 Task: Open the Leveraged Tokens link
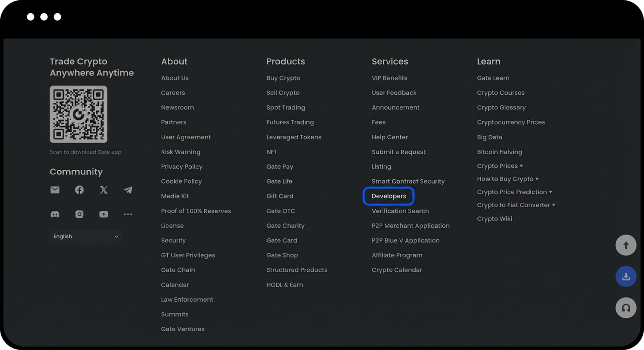click(x=294, y=137)
